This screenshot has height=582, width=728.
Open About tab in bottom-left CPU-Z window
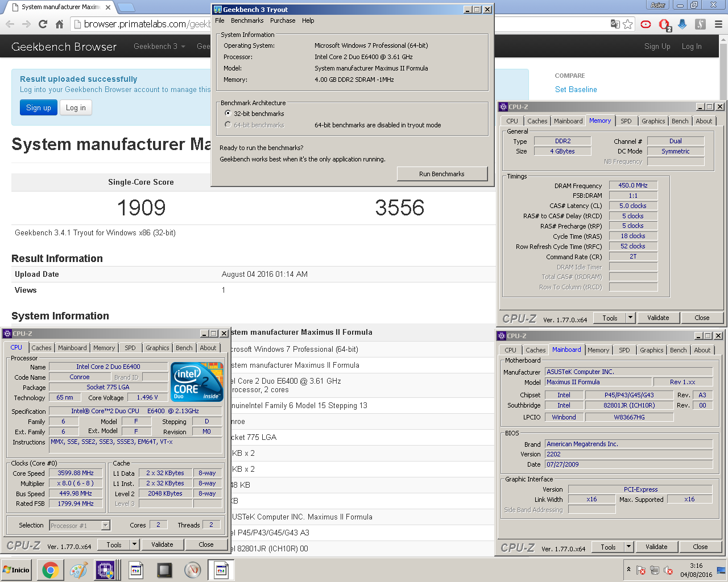tap(208, 348)
